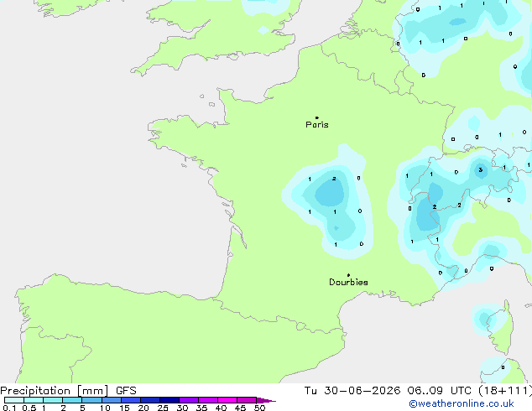This screenshot has width=532, height=411.
Task: Pick the 20–25 mm legend color cell
Action: click(150, 400)
